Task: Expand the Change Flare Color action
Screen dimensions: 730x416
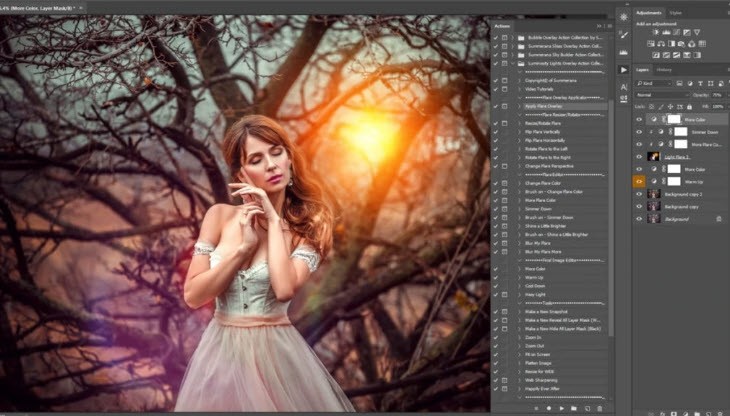Action: (520, 183)
